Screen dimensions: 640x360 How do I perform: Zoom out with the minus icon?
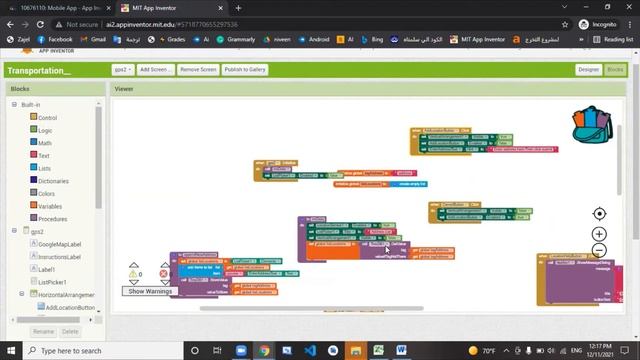(x=599, y=250)
